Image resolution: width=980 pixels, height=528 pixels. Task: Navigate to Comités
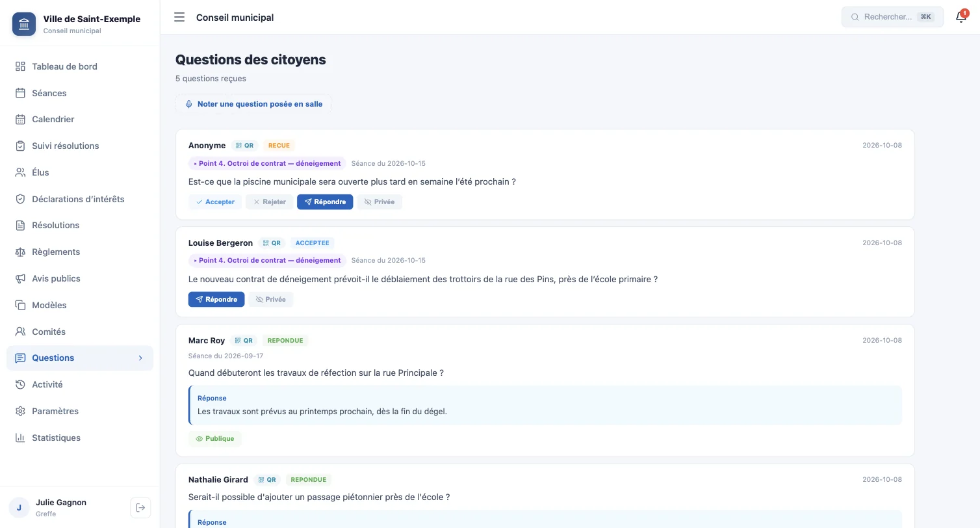pos(80,332)
